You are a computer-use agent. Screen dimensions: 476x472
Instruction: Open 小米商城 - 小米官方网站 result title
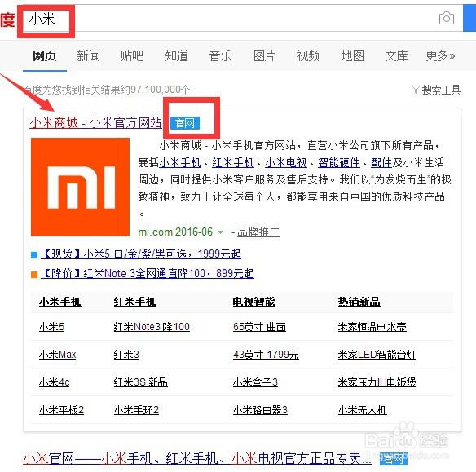click(x=95, y=123)
